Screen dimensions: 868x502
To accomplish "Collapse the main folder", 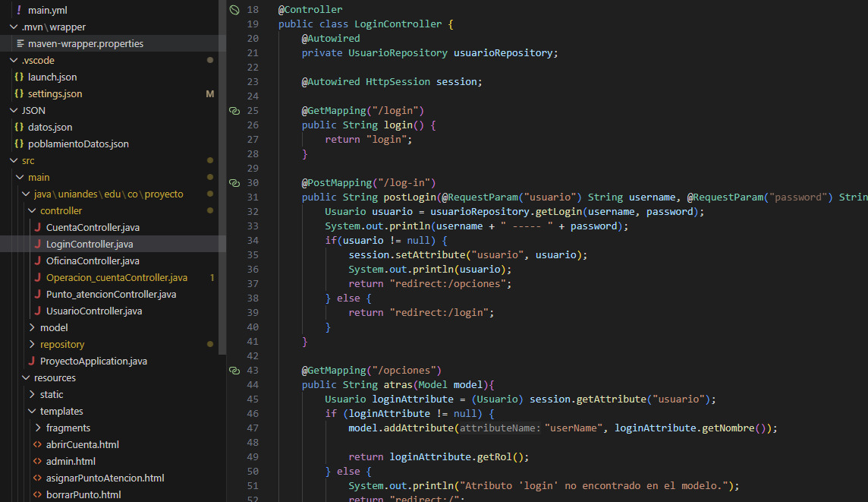I will (x=20, y=177).
